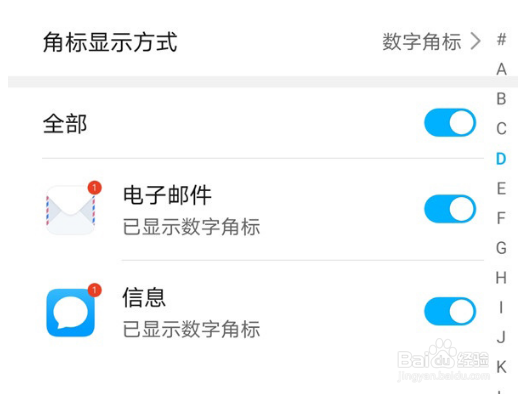The image size is (519, 394).
Task: Tap the chevron beside 数字角标
Action: pos(476,42)
